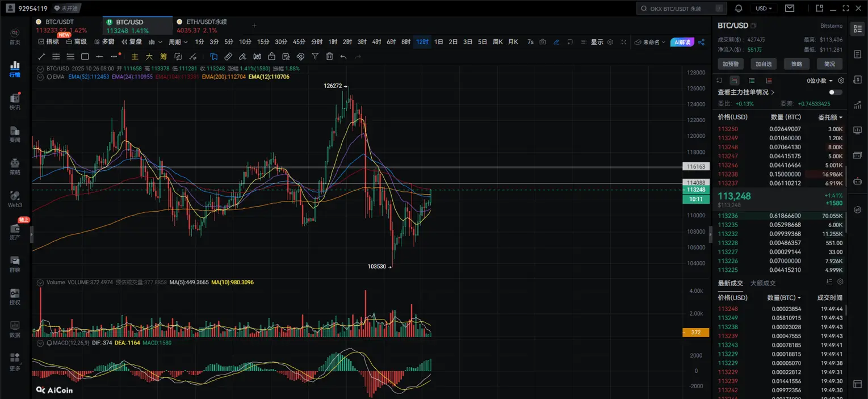Open Web3 section in sidebar
The image size is (868, 399).
(x=15, y=199)
